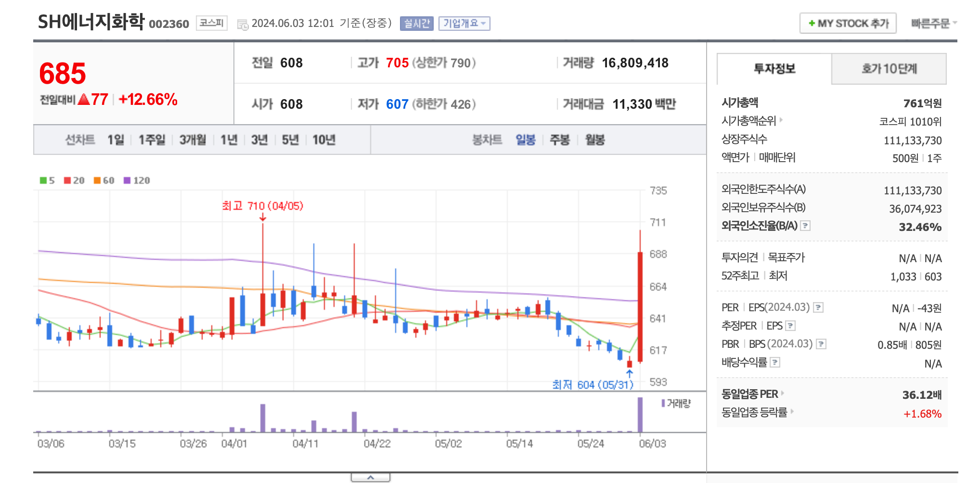Click the 시가총액 761억원 value

point(922,103)
